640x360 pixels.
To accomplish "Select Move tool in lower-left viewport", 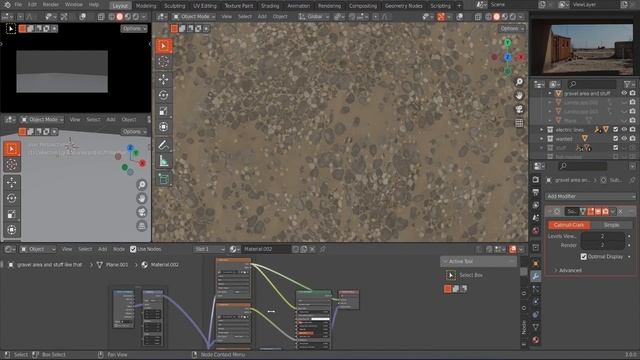I will click(x=11, y=182).
